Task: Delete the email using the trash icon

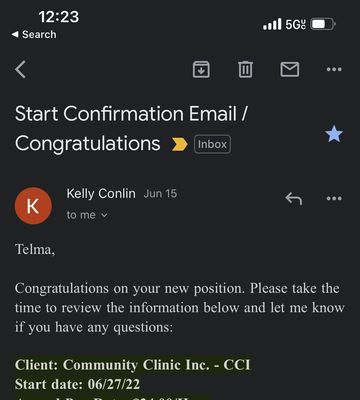Action: (x=246, y=70)
